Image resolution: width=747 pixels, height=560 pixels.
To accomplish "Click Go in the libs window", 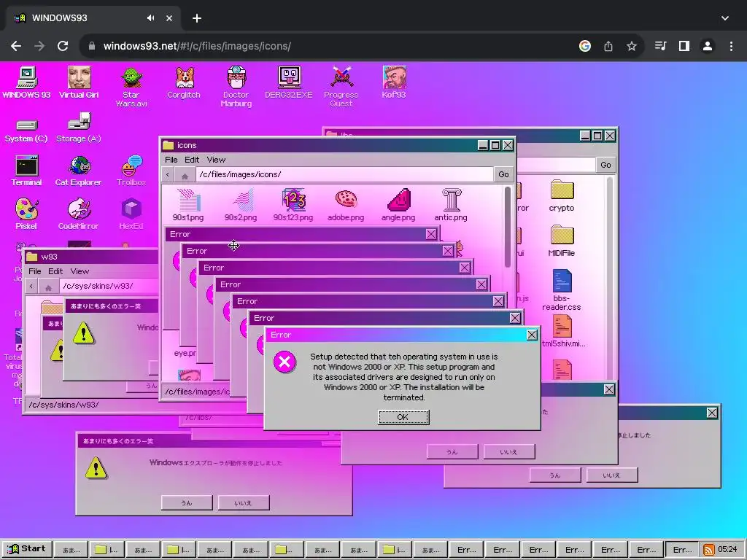I will pyautogui.click(x=605, y=165).
